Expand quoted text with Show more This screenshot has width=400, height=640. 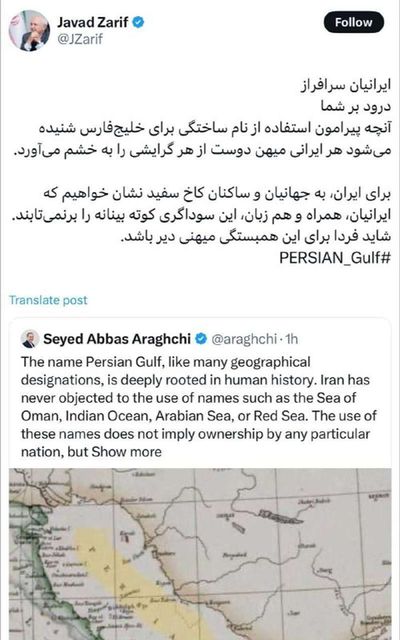click(127, 452)
